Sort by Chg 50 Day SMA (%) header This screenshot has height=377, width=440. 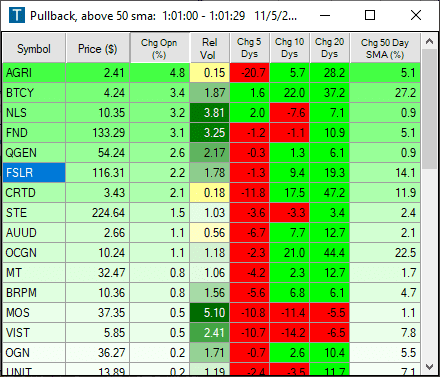tap(385, 48)
